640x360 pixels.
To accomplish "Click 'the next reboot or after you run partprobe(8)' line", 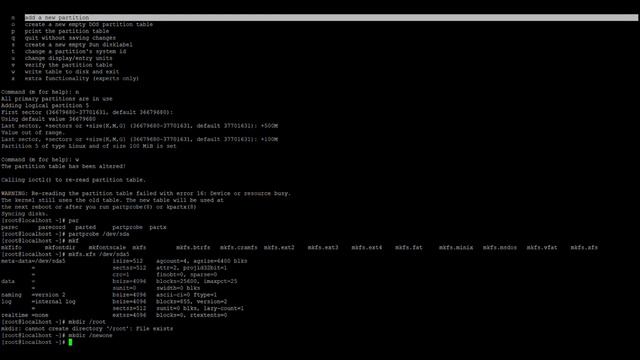I will [98, 207].
